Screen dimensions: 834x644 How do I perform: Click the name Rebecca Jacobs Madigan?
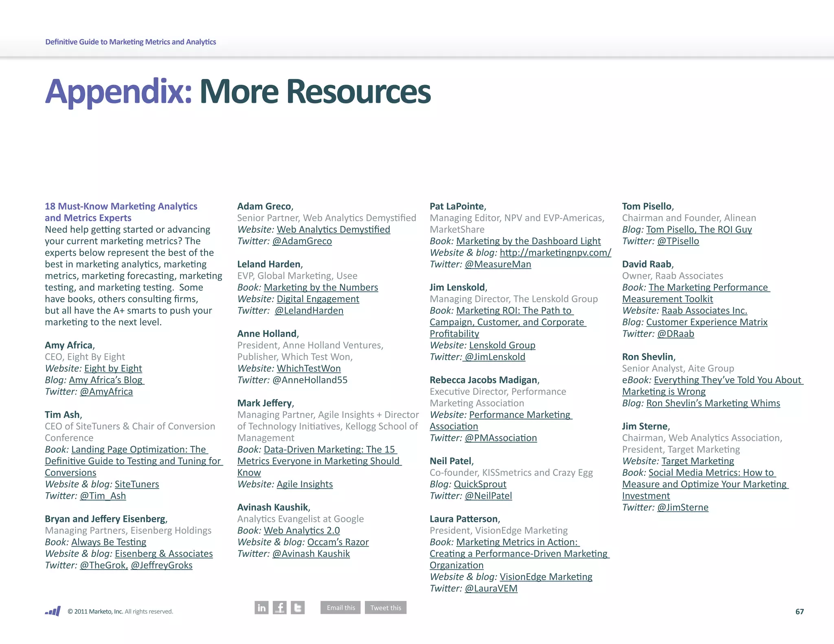click(484, 380)
